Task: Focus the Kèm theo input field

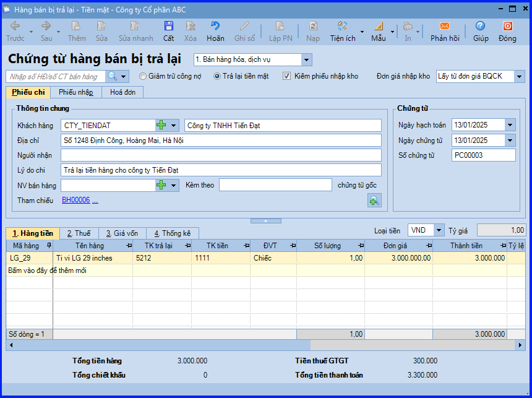Action: point(275,185)
